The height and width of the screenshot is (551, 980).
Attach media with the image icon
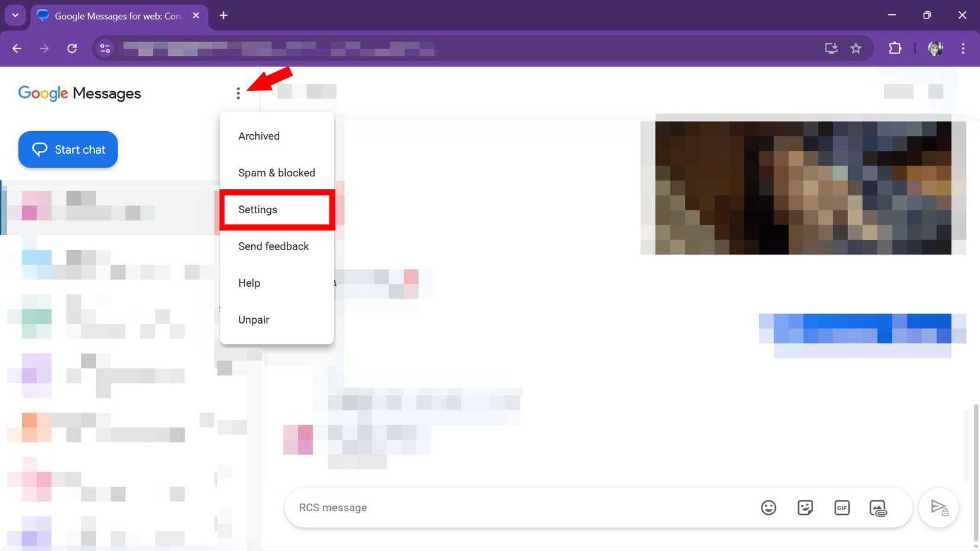coord(878,508)
